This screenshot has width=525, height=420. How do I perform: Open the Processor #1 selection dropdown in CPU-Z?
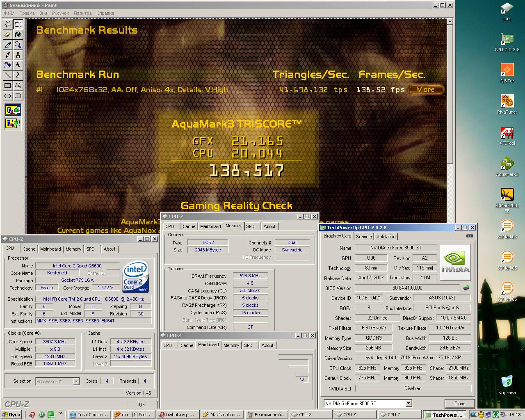76,381
